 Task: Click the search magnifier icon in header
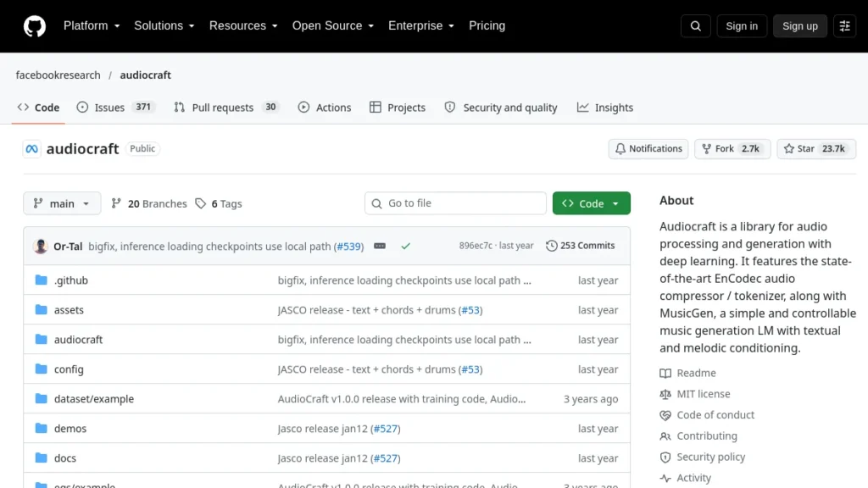695,26
